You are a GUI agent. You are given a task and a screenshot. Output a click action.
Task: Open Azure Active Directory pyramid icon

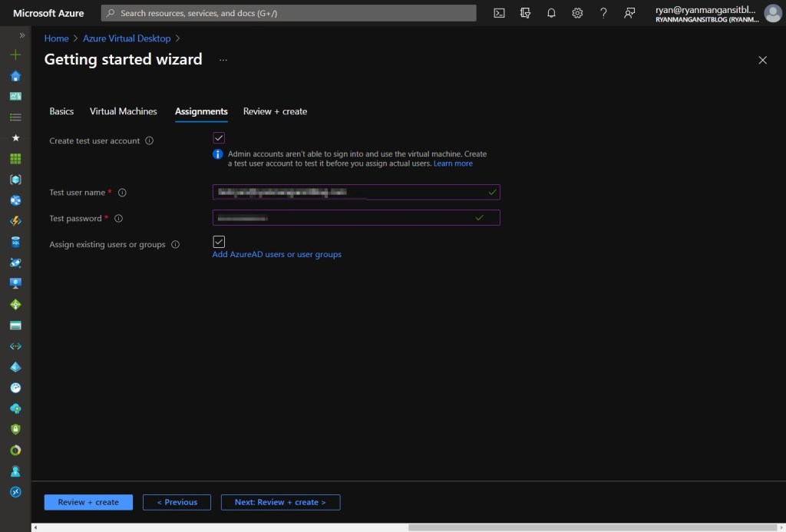coord(15,367)
